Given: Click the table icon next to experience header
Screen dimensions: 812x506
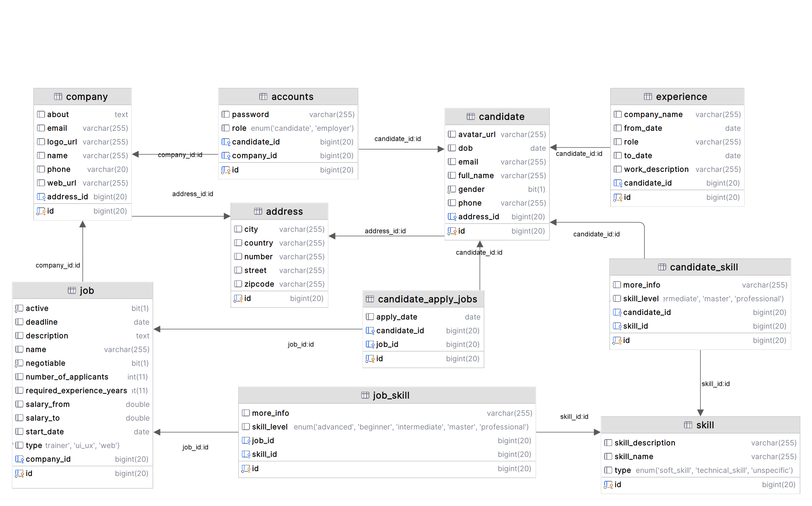Looking at the screenshot, I should coord(648,97).
